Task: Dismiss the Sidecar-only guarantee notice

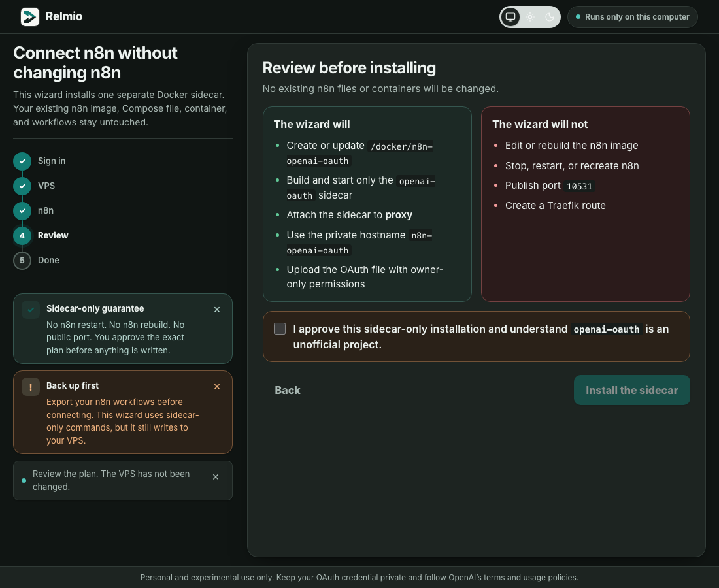Action: (x=217, y=310)
